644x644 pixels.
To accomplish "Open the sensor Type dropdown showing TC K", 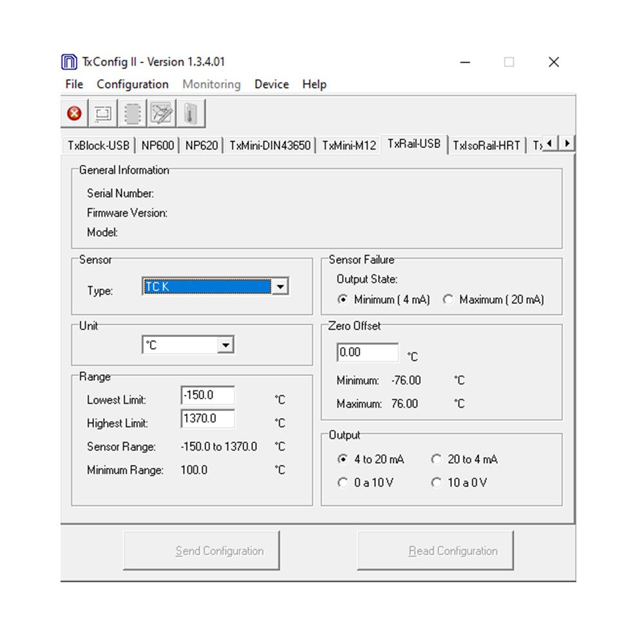I will (x=281, y=286).
